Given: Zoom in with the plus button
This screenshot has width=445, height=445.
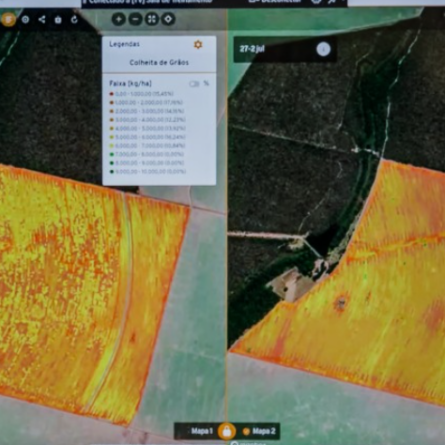Looking at the screenshot, I should (119, 19).
